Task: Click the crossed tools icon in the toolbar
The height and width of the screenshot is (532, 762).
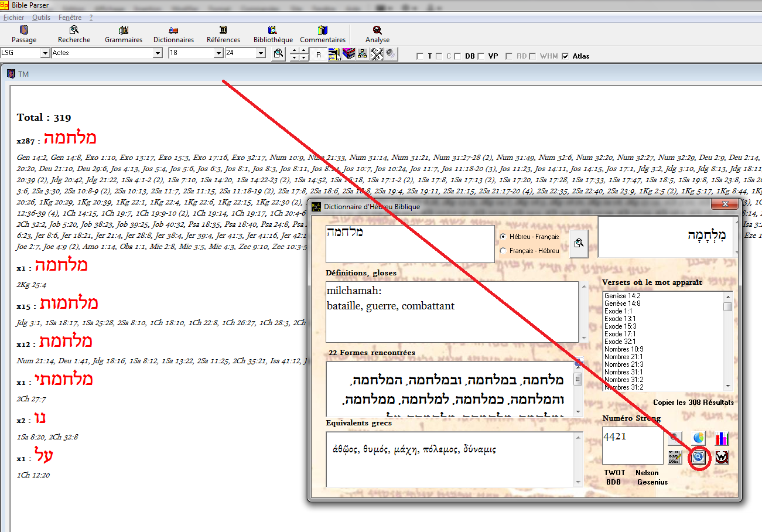Action: point(377,54)
